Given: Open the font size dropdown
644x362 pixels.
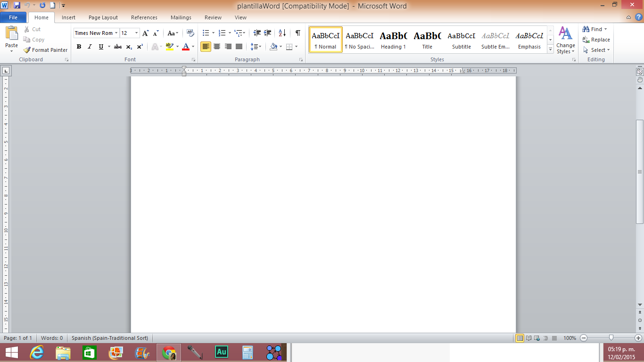Looking at the screenshot, I should click(137, 33).
